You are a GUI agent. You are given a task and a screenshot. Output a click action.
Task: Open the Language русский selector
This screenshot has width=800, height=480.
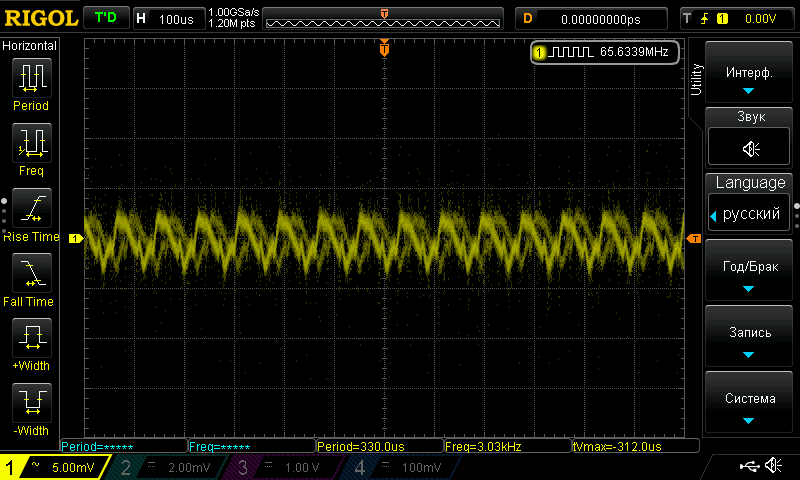(x=749, y=214)
